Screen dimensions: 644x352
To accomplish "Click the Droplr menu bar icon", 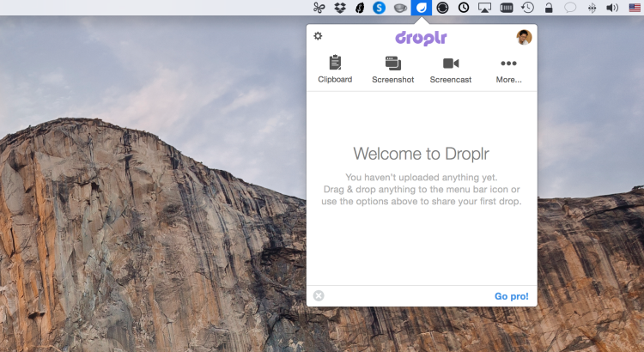I will tap(422, 8).
